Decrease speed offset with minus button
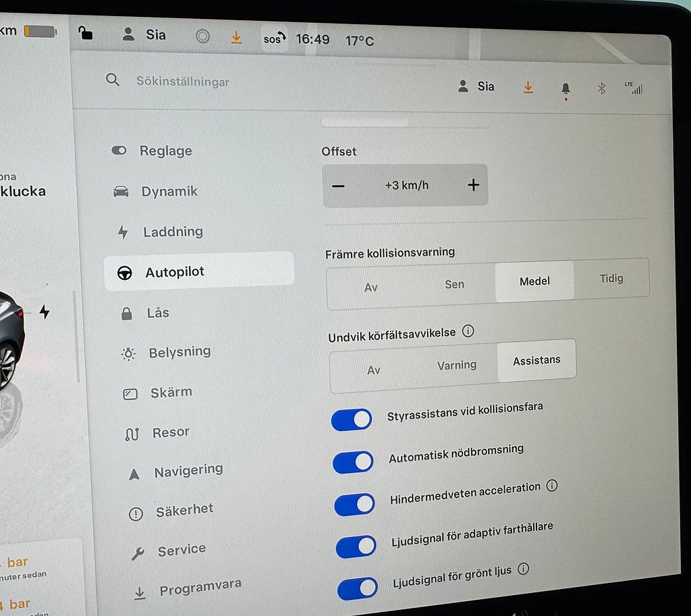The image size is (691, 616). click(x=339, y=186)
